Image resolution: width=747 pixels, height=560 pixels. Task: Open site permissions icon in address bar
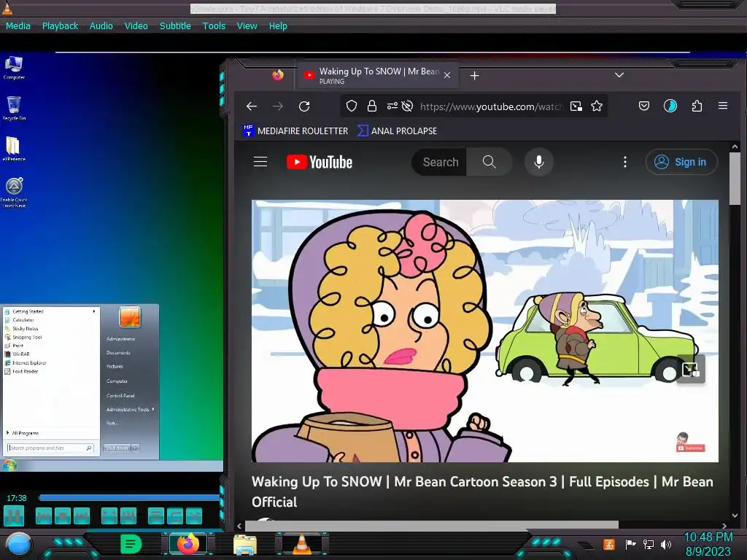coord(392,106)
